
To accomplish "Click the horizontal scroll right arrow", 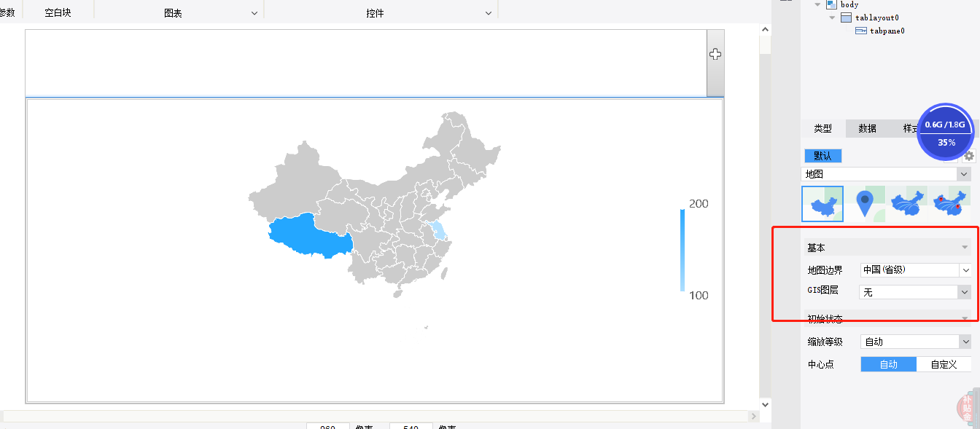I will tap(753, 416).
